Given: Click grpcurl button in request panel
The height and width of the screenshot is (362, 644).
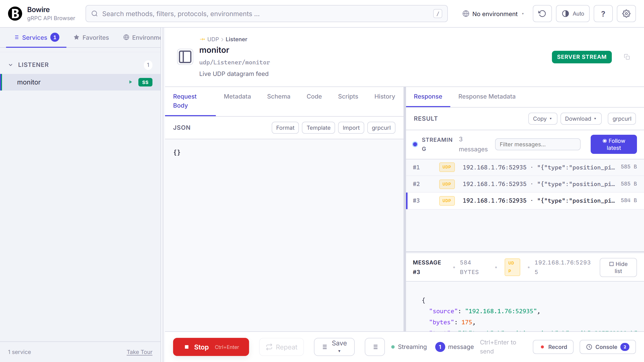Looking at the screenshot, I should coord(381,128).
